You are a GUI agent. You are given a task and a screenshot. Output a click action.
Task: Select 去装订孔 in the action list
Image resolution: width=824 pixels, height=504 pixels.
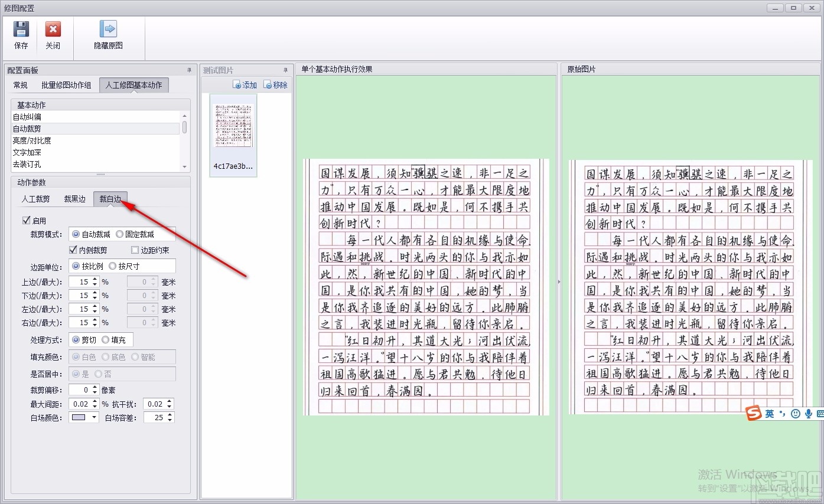click(x=96, y=164)
